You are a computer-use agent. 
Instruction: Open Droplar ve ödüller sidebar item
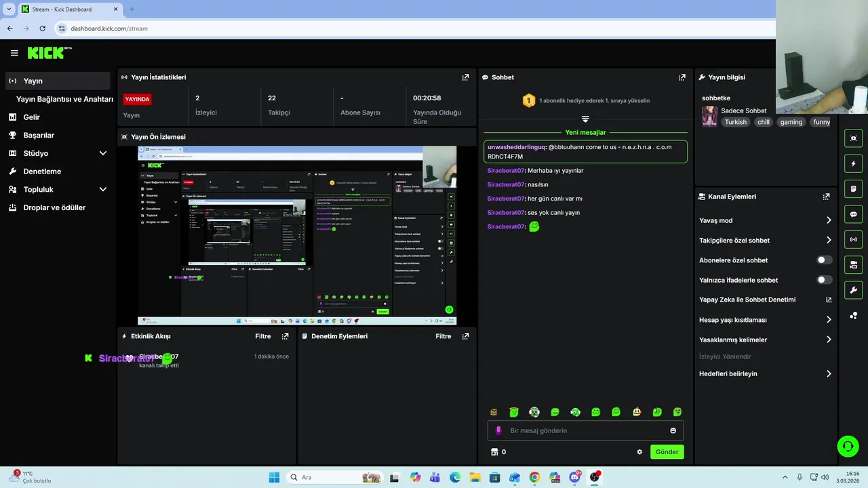pos(58,207)
